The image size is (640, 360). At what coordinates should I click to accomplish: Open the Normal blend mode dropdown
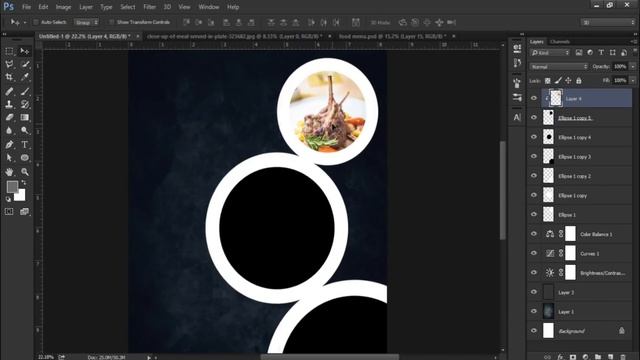pyautogui.click(x=559, y=67)
